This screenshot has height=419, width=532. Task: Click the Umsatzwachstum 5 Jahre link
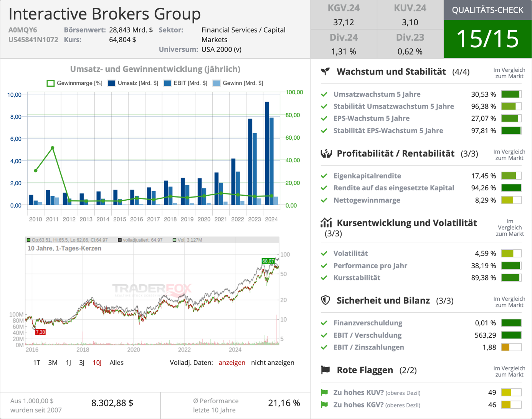pos(377,94)
